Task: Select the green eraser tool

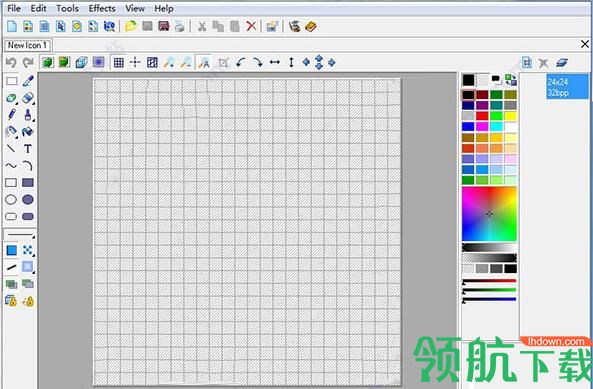Action: point(11,98)
